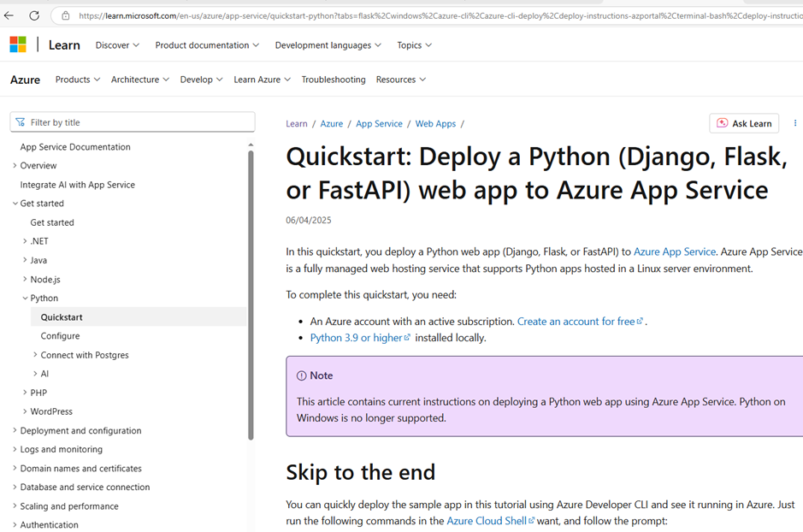The width and height of the screenshot is (803, 532).
Task: Open Integrate AI with App Service
Action: pyautogui.click(x=77, y=185)
